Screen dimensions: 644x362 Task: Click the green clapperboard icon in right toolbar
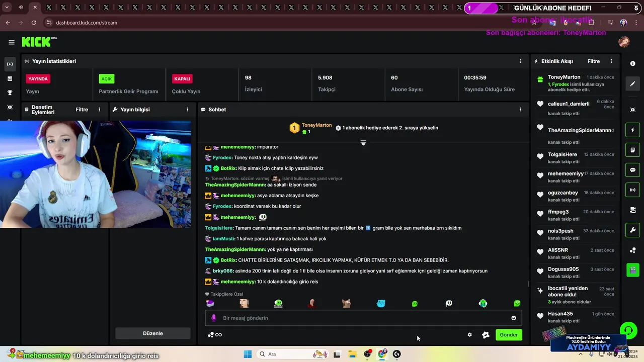(x=633, y=270)
